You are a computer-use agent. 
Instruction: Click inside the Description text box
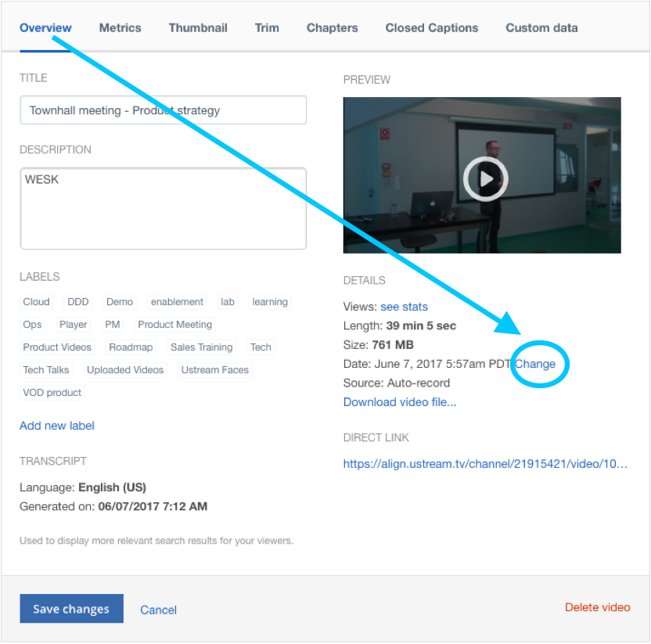pyautogui.click(x=163, y=207)
